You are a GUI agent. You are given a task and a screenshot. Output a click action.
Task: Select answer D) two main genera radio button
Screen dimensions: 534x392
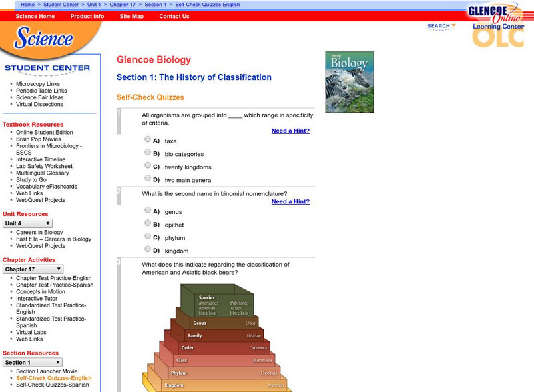click(148, 178)
